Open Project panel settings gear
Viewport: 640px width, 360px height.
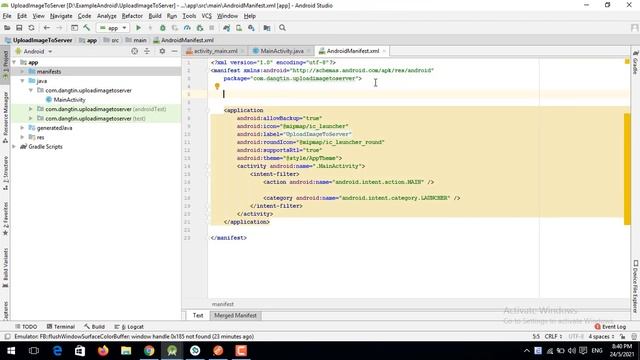[162, 51]
